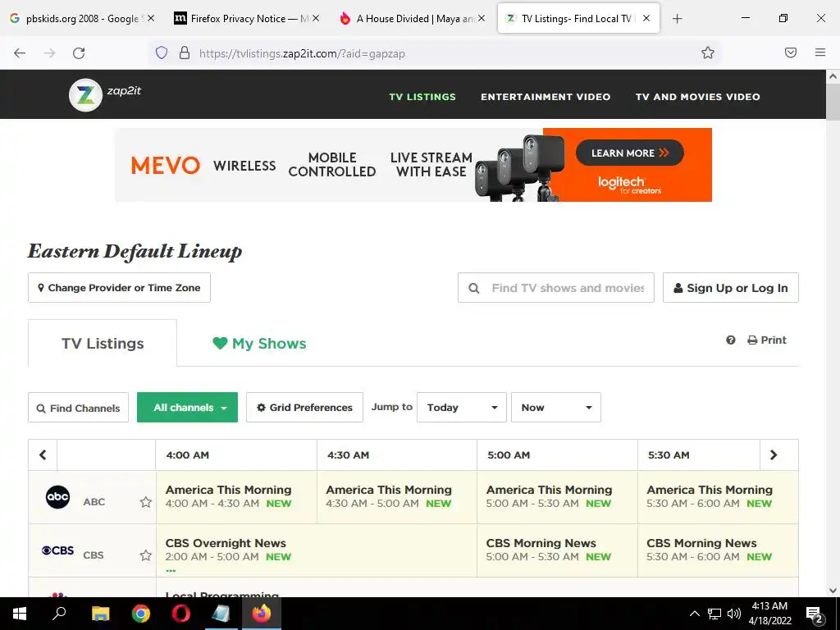Click the site security padlock icon

(185, 52)
